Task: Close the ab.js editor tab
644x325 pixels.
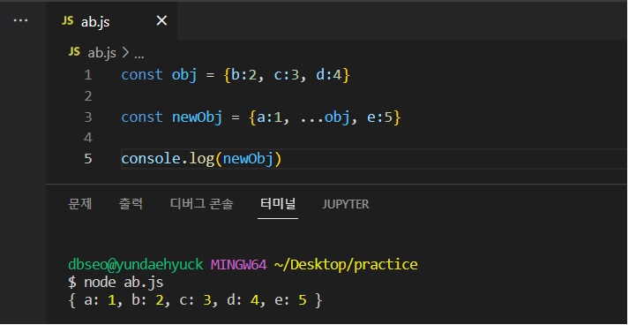Action: 161,20
